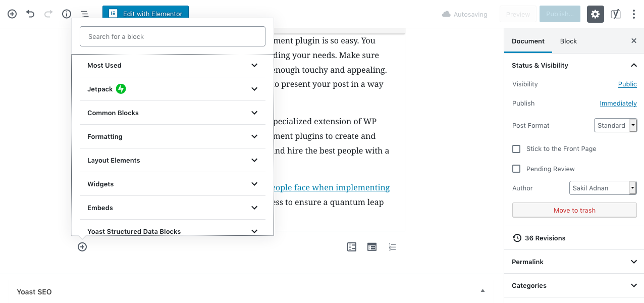This screenshot has width=644, height=303.
Task: Open the block navigation icon
Action: pos(85,14)
